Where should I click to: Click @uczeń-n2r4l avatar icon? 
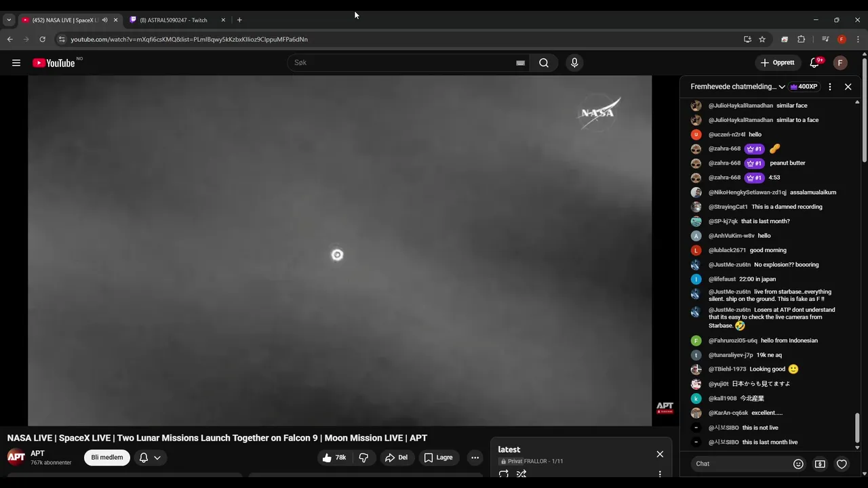(696, 134)
